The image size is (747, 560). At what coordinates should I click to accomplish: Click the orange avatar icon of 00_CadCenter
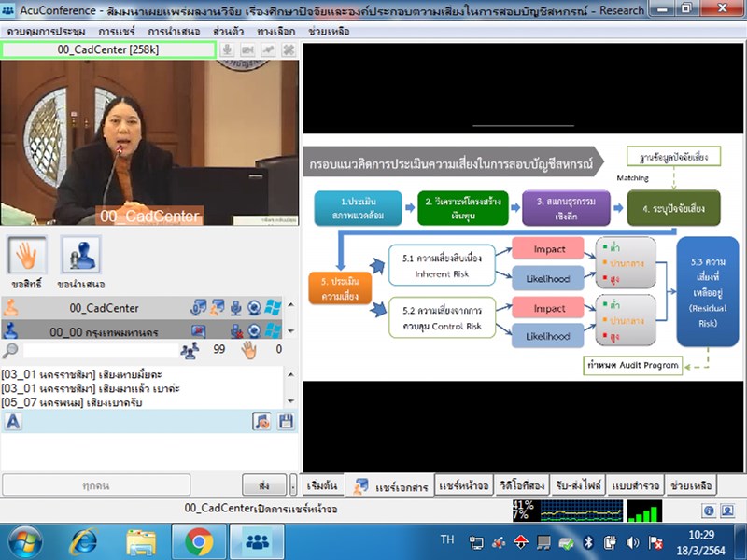10,308
